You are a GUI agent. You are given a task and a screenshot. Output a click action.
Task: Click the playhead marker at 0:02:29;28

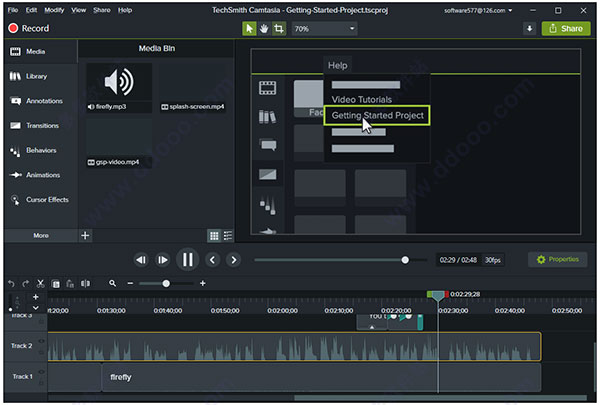coord(438,295)
